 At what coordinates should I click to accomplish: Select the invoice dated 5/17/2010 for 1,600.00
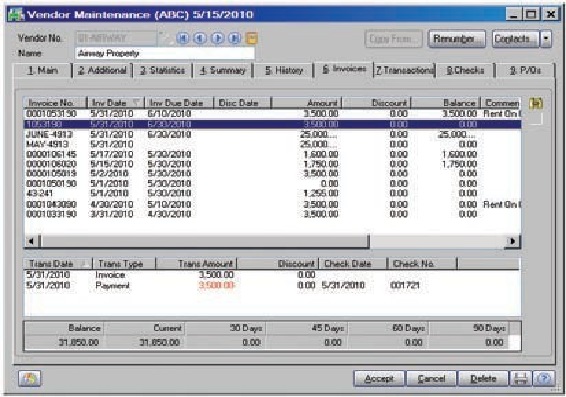[x=273, y=155]
